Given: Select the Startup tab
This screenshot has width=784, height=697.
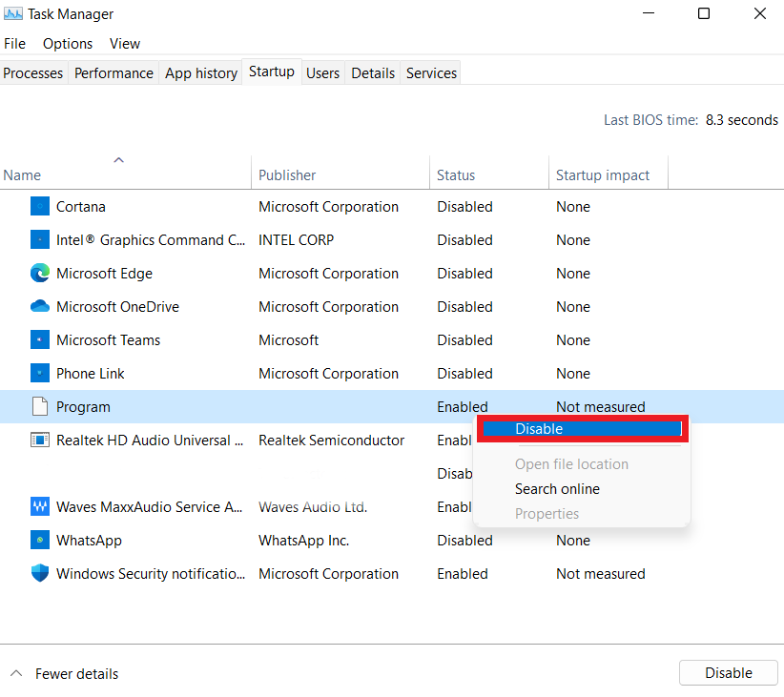Looking at the screenshot, I should click(272, 72).
